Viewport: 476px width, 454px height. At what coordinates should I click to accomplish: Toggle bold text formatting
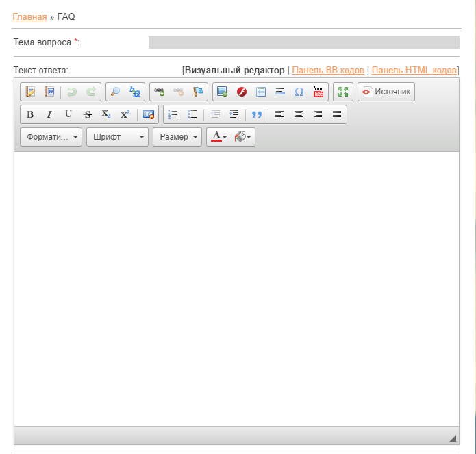[30, 114]
